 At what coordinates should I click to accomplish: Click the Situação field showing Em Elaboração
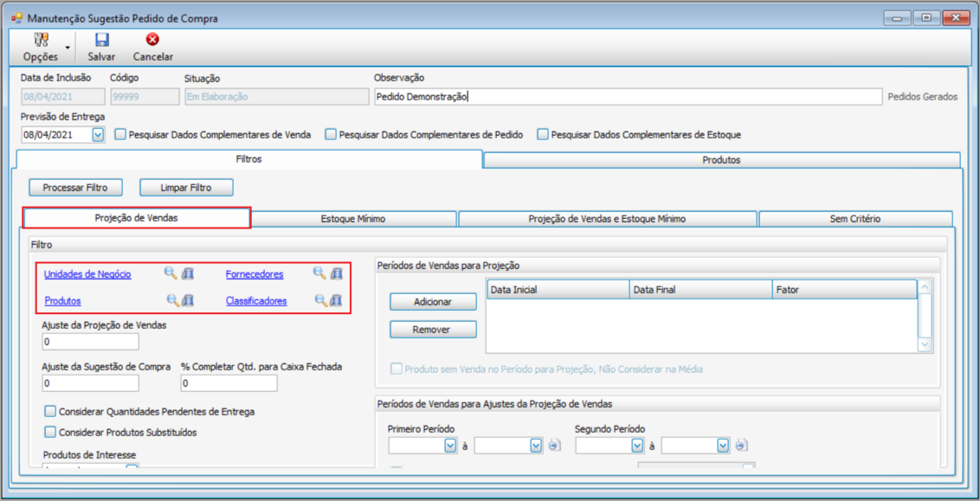(276, 97)
